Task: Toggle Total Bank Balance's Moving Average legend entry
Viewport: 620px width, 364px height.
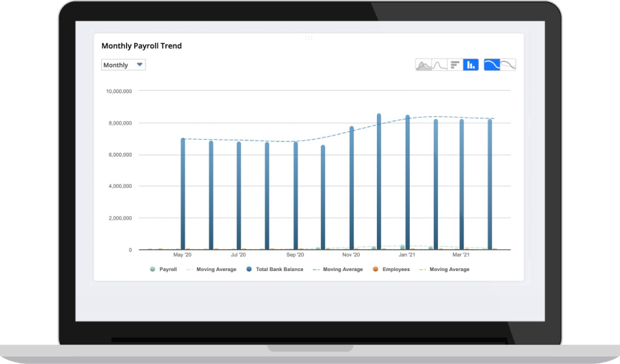Action: 338,269
